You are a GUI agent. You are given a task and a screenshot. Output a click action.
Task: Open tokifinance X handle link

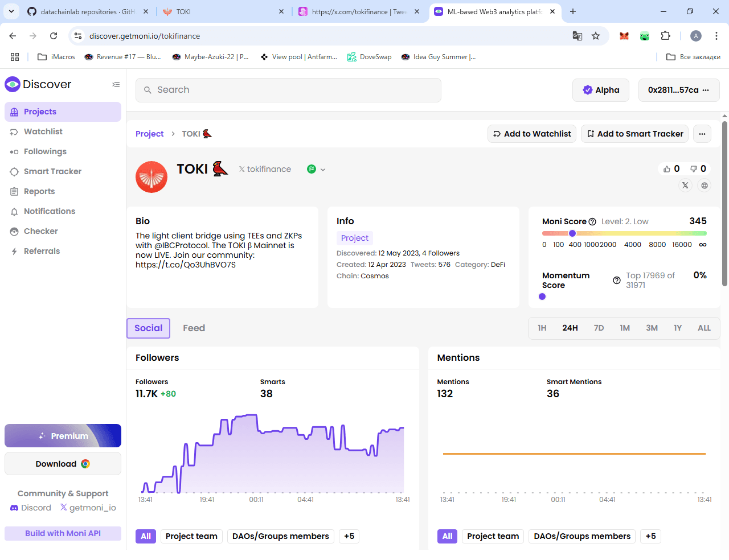(x=265, y=169)
